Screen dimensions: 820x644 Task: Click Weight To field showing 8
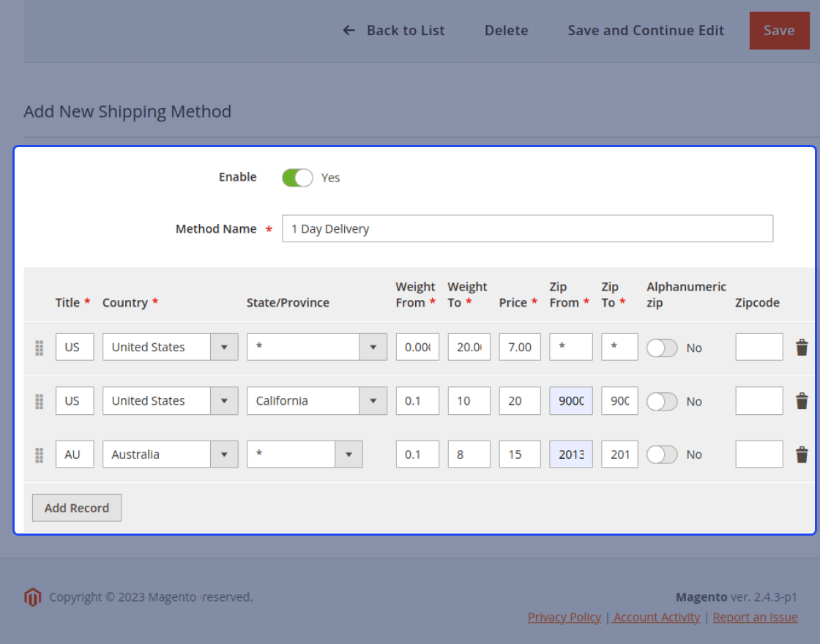(x=469, y=454)
